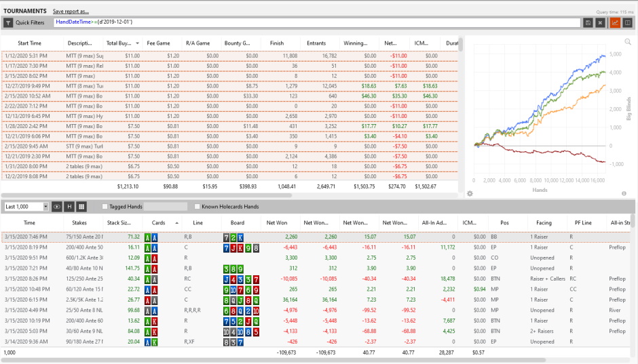This screenshot has width=638, height=364.
Task: Click the tagged hands selector box
Action: point(166,207)
